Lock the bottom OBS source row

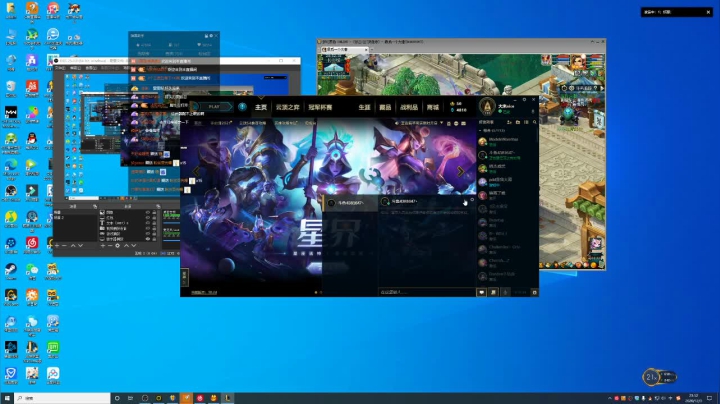pos(154,239)
